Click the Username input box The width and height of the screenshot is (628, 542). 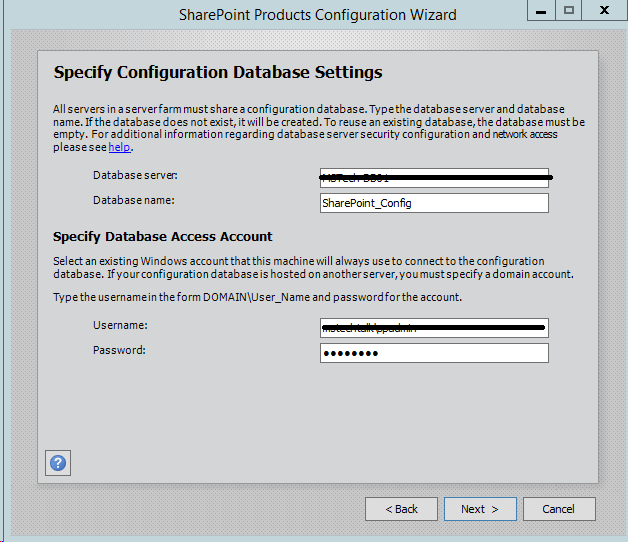tap(434, 328)
